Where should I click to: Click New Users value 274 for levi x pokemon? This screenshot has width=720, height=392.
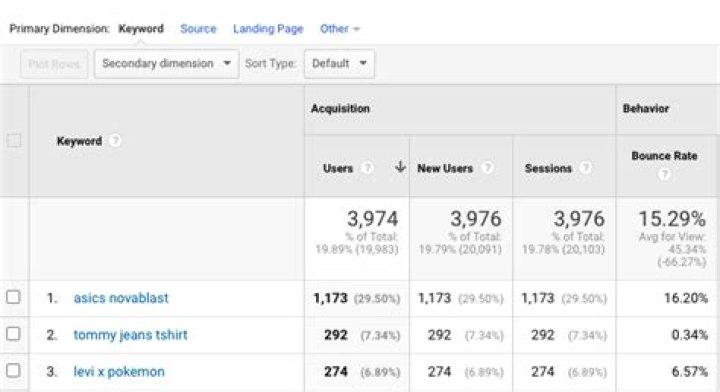point(439,371)
